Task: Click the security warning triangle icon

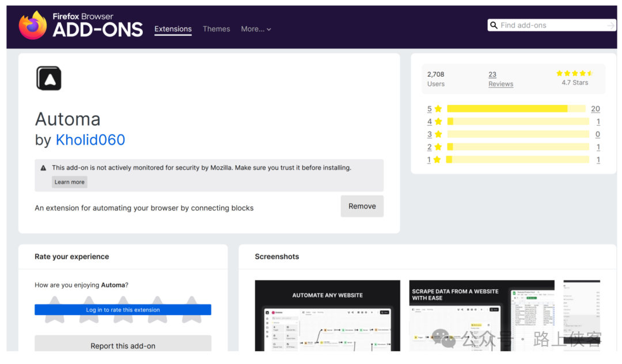Action: point(43,168)
